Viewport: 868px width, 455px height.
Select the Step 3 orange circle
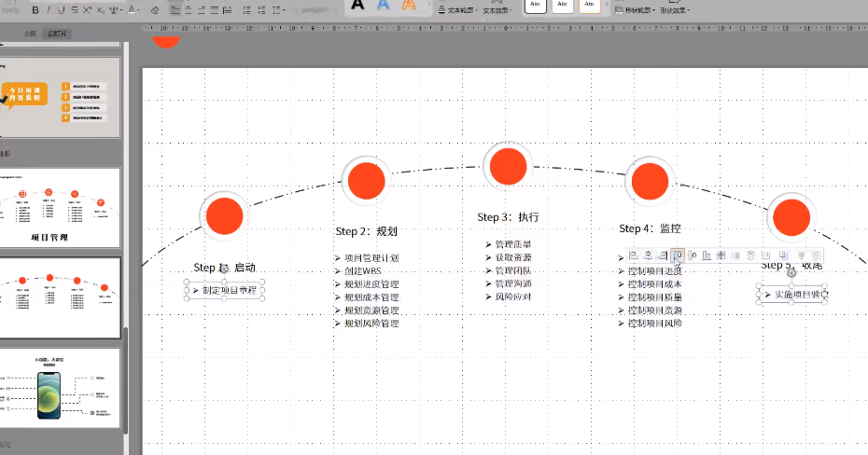[508, 166]
